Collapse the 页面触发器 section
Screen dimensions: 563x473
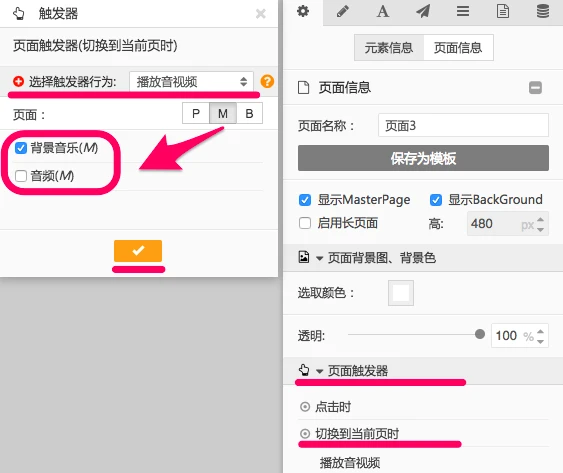click(x=320, y=371)
